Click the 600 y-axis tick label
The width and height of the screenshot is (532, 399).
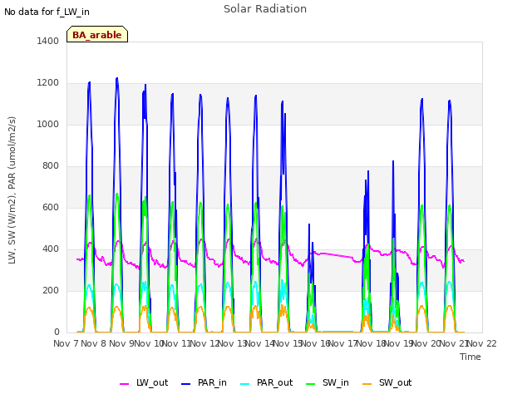click(51, 207)
